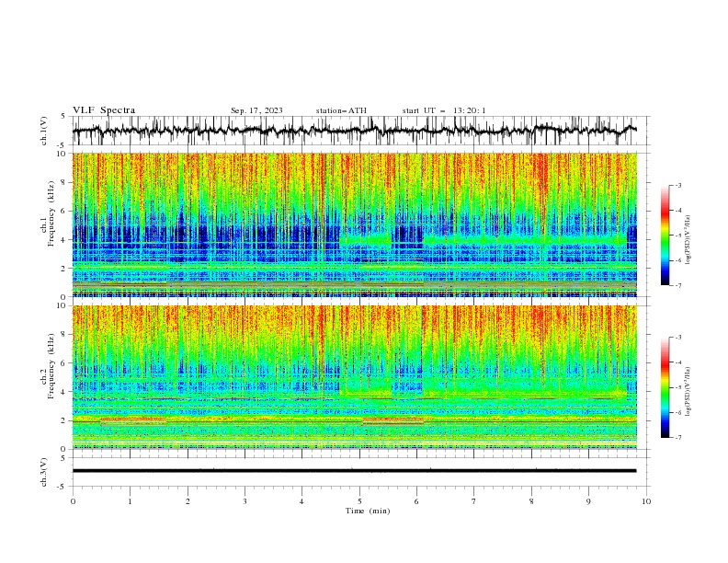Click time axis tick label "8"

[x=531, y=501]
